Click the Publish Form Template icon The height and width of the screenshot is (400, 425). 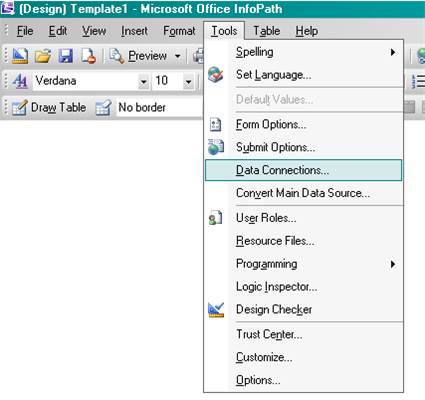tap(89, 56)
